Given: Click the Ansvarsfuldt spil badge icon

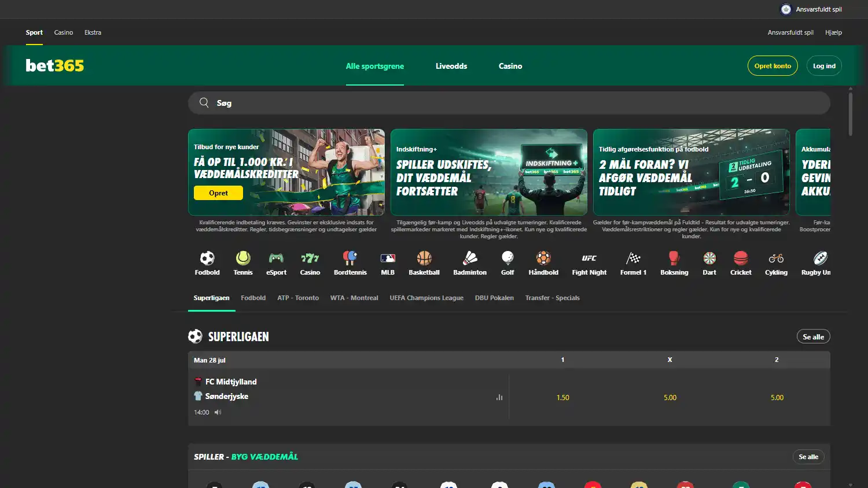Looking at the screenshot, I should click(786, 9).
